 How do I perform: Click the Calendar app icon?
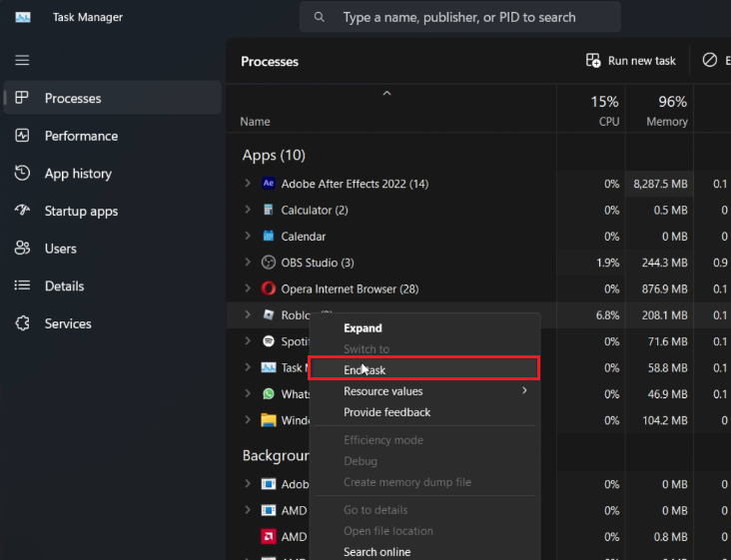(x=269, y=237)
